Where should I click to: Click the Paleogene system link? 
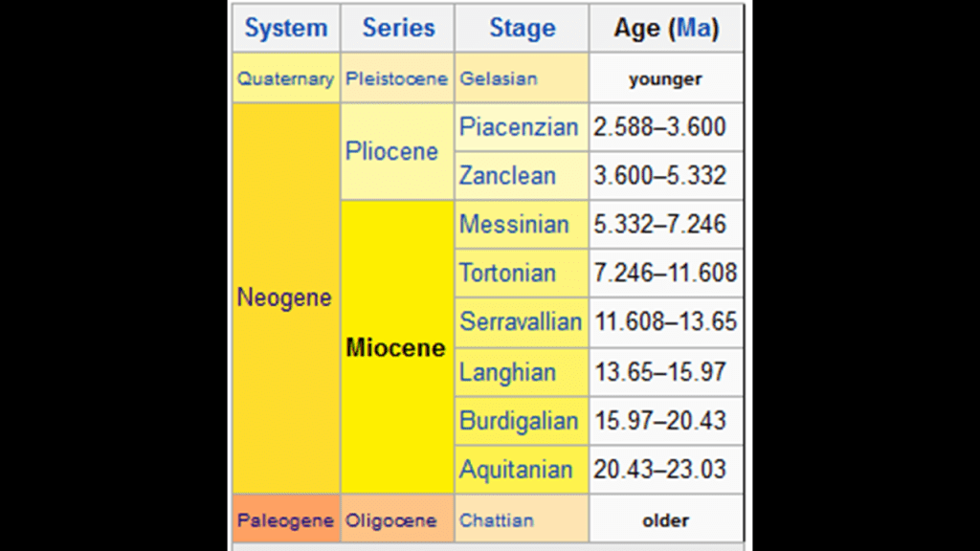[x=285, y=521]
